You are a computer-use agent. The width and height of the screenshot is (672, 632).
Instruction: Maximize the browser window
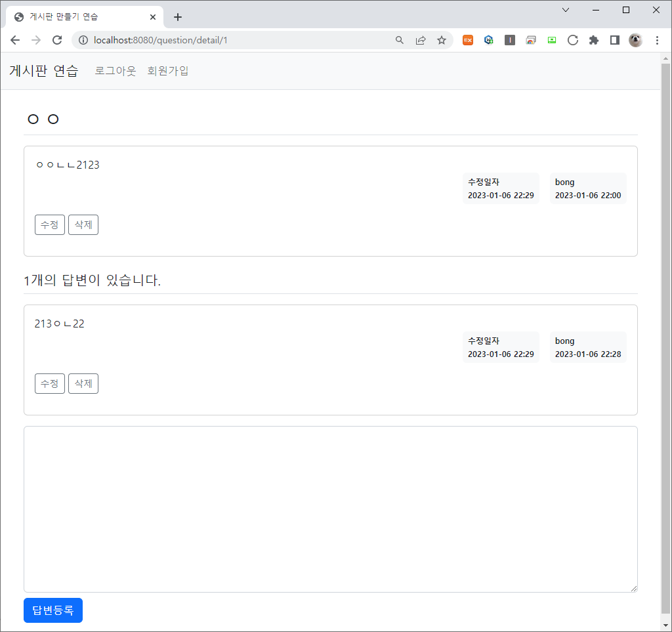tap(625, 10)
